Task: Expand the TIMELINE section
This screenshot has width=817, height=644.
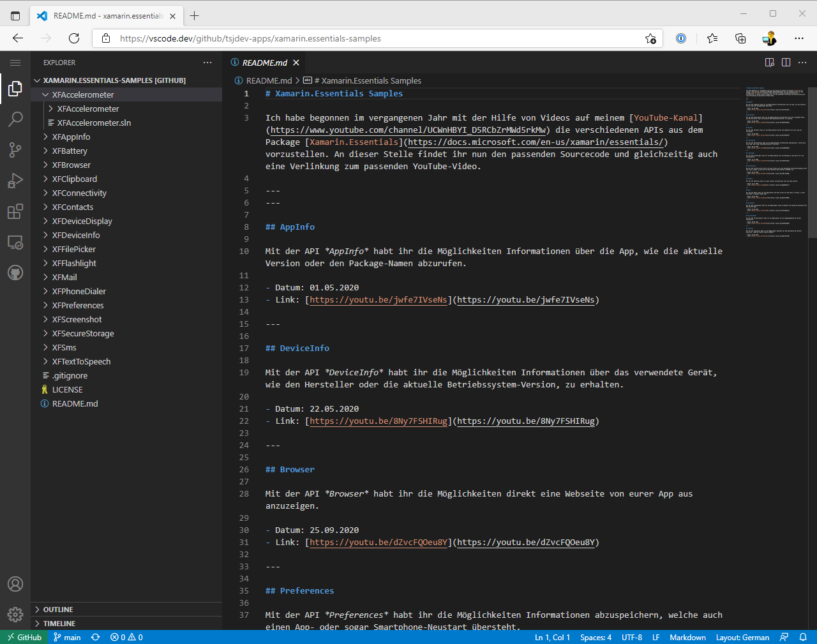Action: (x=59, y=624)
